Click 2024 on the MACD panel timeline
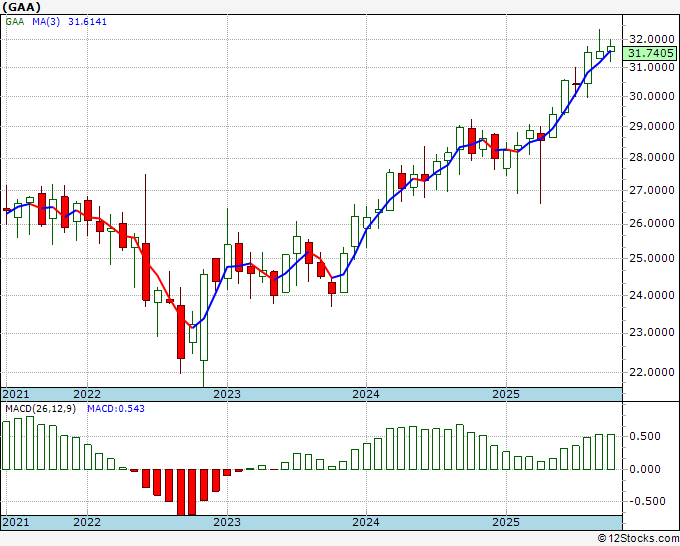 (x=366, y=522)
